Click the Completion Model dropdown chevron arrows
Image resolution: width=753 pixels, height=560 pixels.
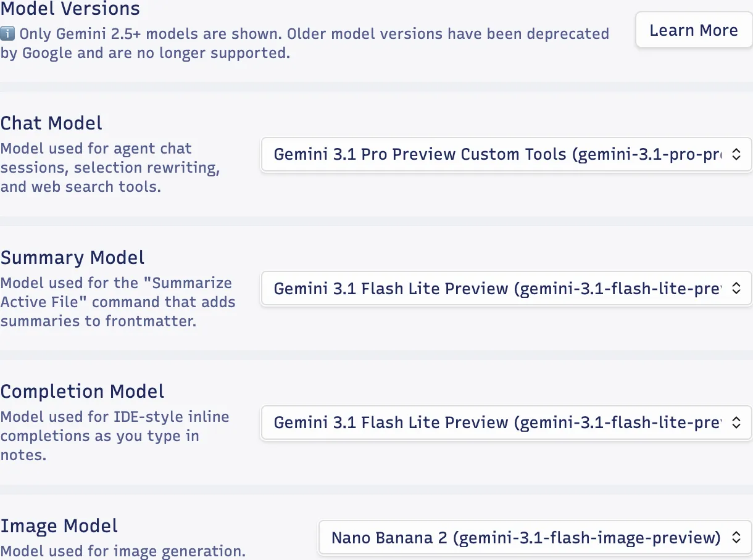click(736, 422)
